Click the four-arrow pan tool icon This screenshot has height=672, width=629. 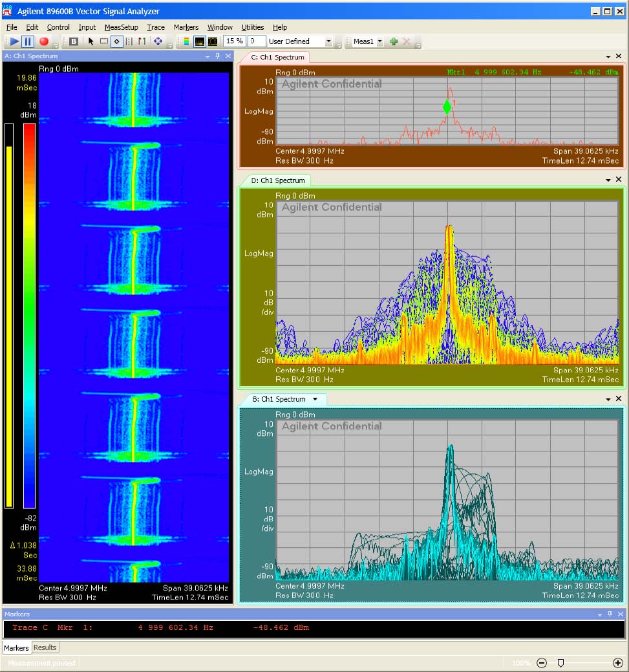coord(158,41)
